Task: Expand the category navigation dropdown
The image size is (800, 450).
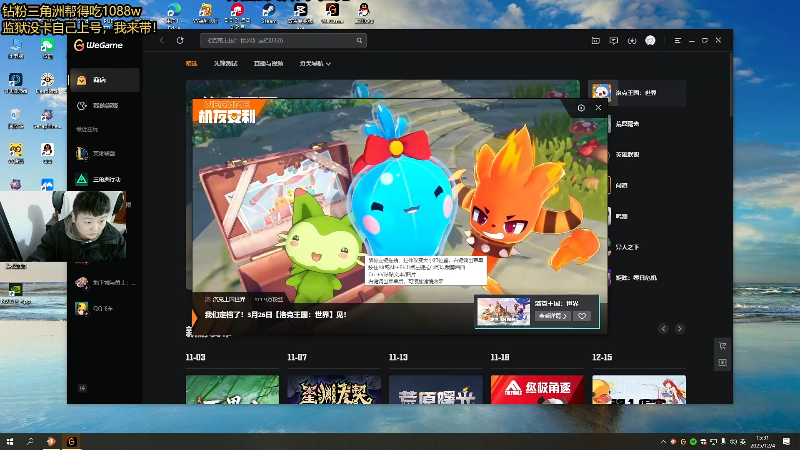Action: (x=315, y=63)
